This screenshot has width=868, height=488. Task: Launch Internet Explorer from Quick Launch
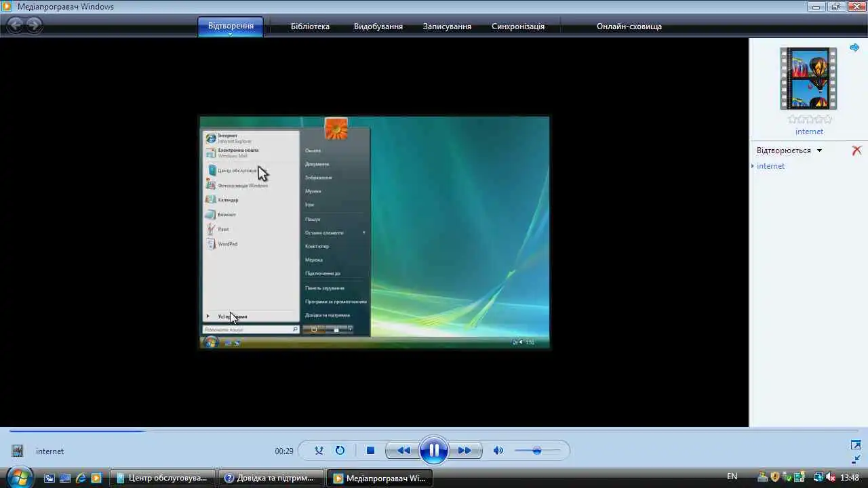click(x=81, y=478)
